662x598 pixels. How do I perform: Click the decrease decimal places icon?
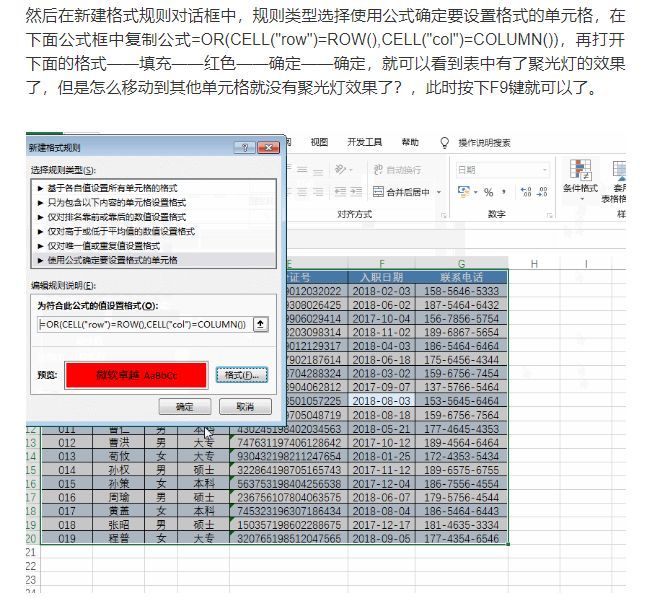pos(543,192)
